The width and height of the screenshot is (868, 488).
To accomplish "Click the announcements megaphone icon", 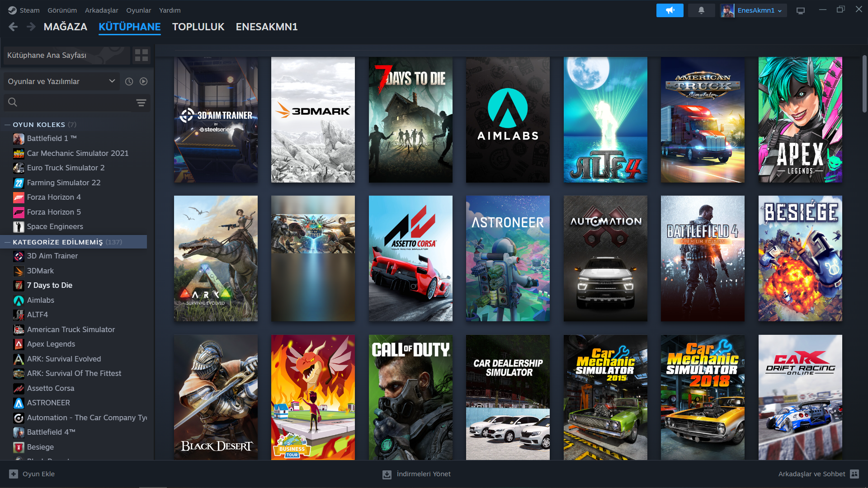I will pyautogui.click(x=670, y=10).
